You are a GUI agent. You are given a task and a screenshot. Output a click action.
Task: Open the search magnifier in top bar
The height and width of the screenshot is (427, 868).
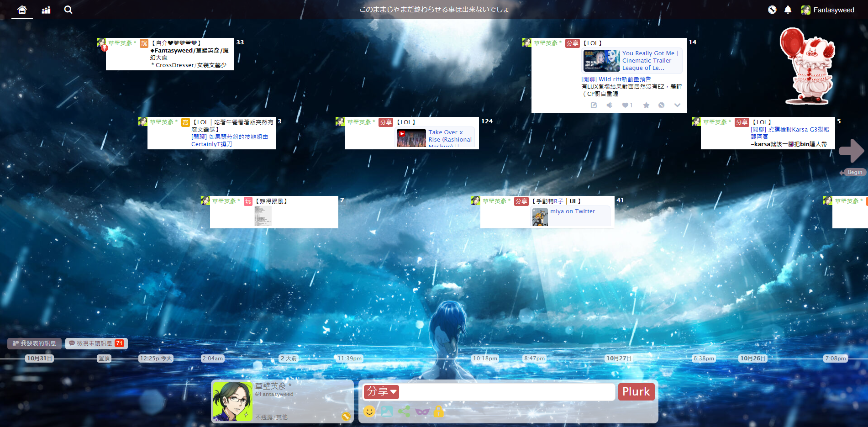tap(68, 10)
